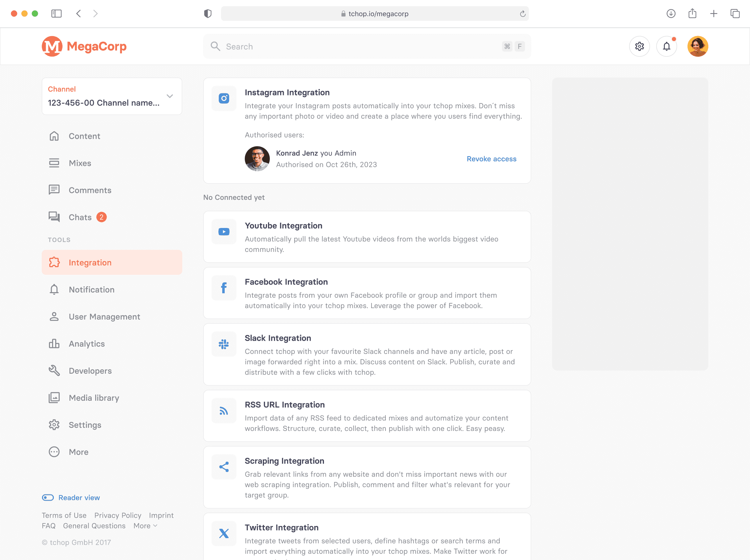Open Chats with the unread badge

(x=80, y=217)
